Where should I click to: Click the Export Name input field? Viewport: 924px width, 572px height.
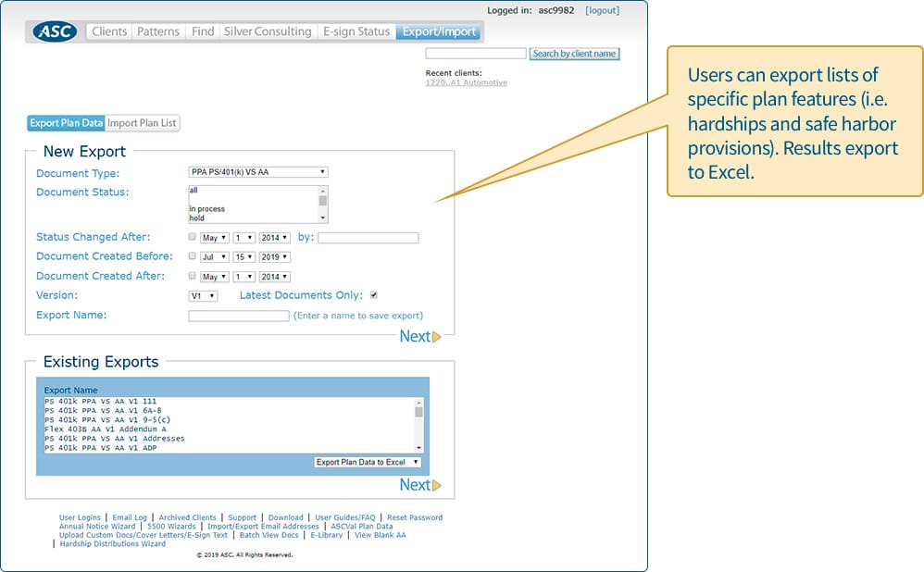click(239, 316)
